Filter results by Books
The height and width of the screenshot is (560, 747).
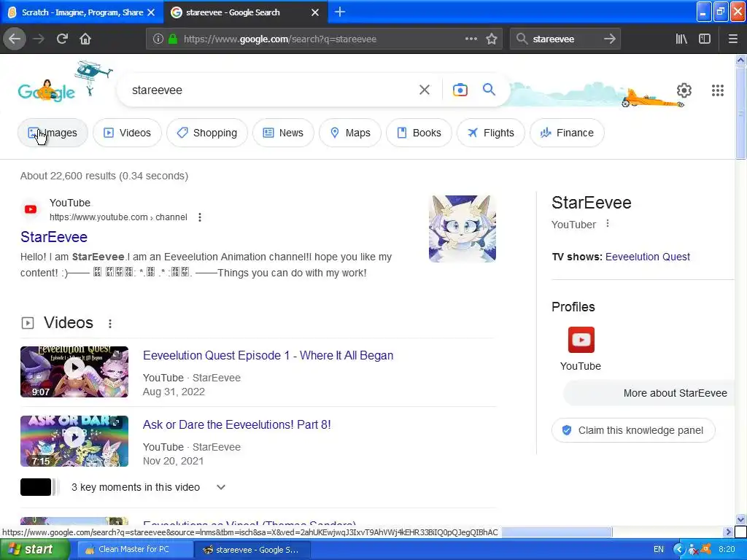419,133
